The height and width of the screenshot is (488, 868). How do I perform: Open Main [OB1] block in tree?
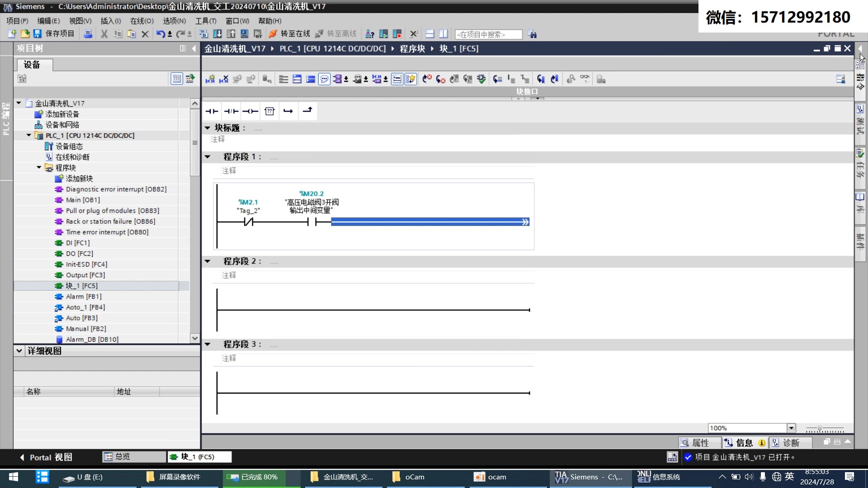click(x=83, y=200)
